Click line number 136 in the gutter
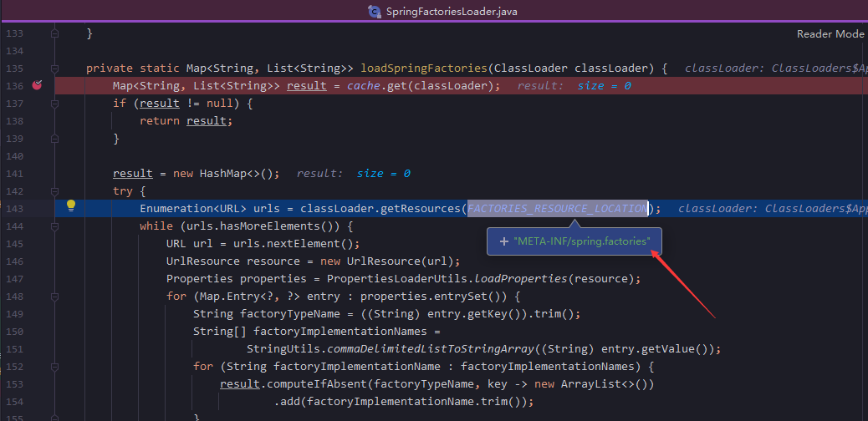 click(x=14, y=86)
